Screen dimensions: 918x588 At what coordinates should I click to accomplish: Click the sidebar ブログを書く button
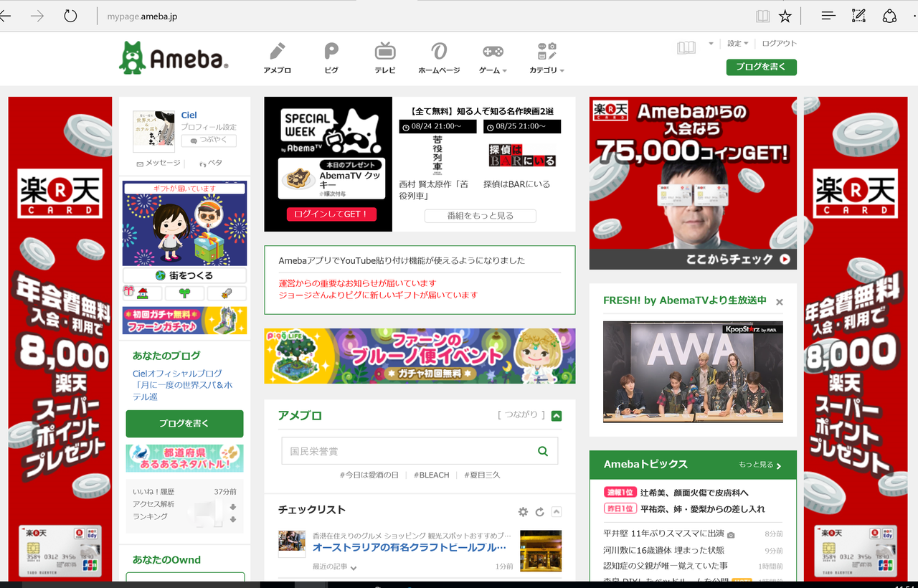point(184,424)
